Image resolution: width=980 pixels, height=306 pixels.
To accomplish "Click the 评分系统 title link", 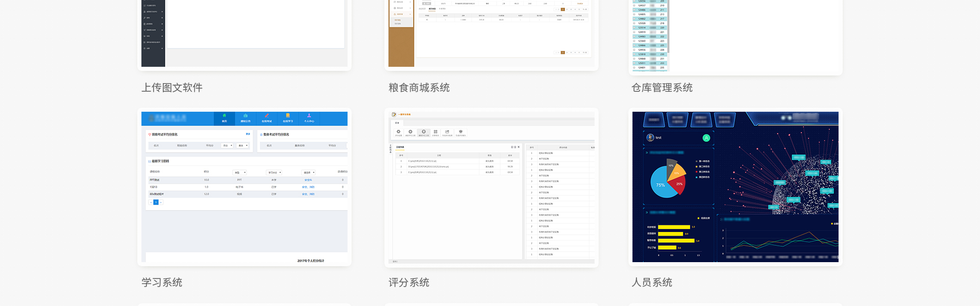I will click(x=409, y=283).
